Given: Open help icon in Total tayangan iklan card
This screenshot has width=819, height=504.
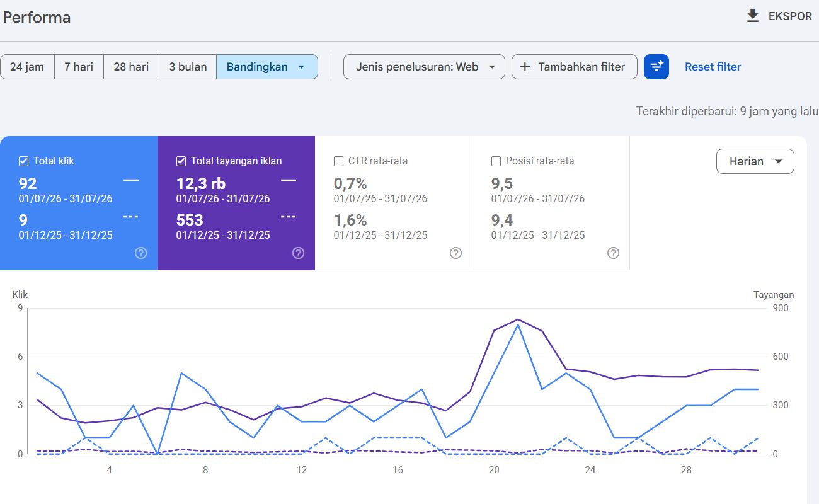Looking at the screenshot, I should click(299, 253).
